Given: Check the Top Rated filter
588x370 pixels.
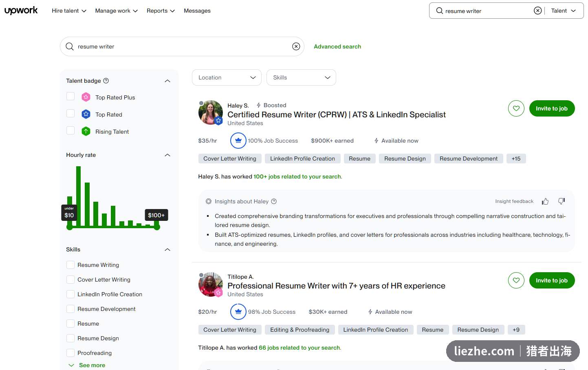Looking at the screenshot, I should pos(70,113).
